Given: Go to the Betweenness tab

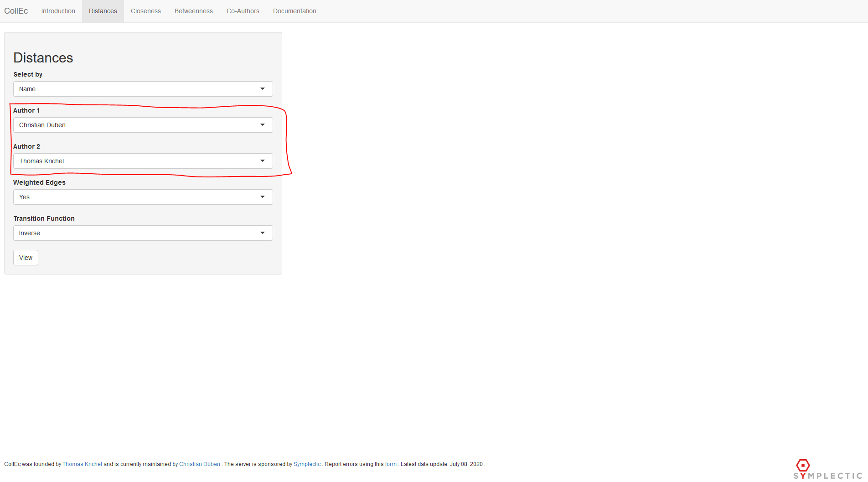Looking at the screenshot, I should (x=193, y=11).
